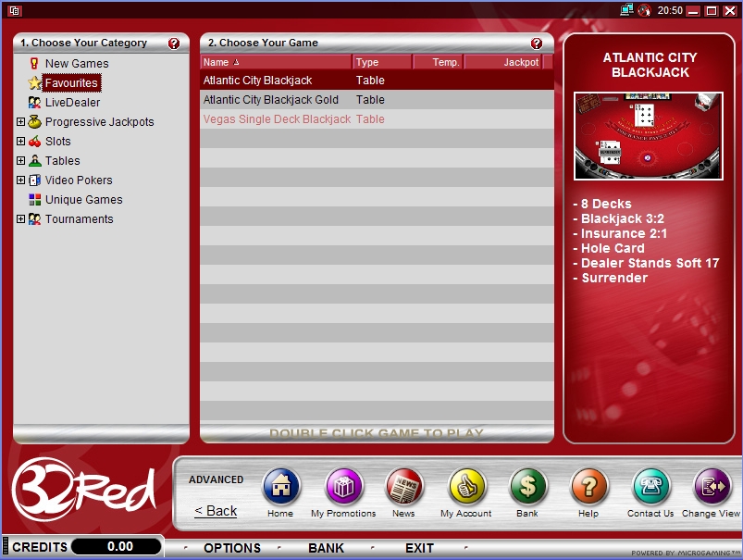The width and height of the screenshot is (743, 560).
Task: Click the Back link
Action: (216, 511)
